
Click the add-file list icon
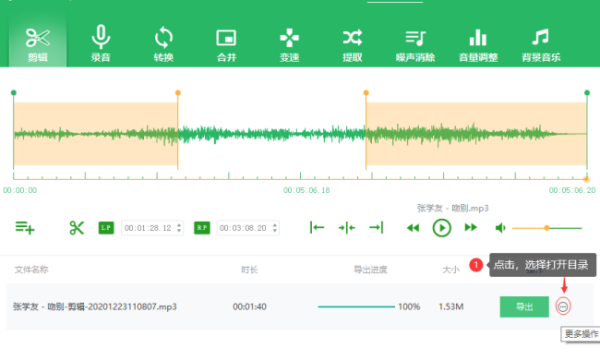coord(25,228)
